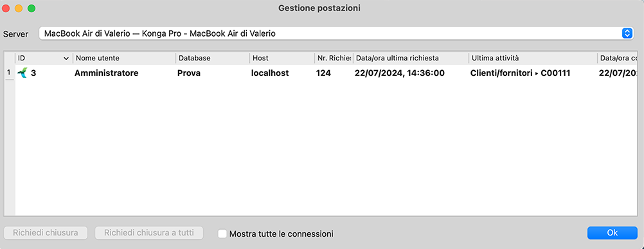644x249 pixels.
Task: Click Nr. Richieste column header
Action: coord(334,59)
